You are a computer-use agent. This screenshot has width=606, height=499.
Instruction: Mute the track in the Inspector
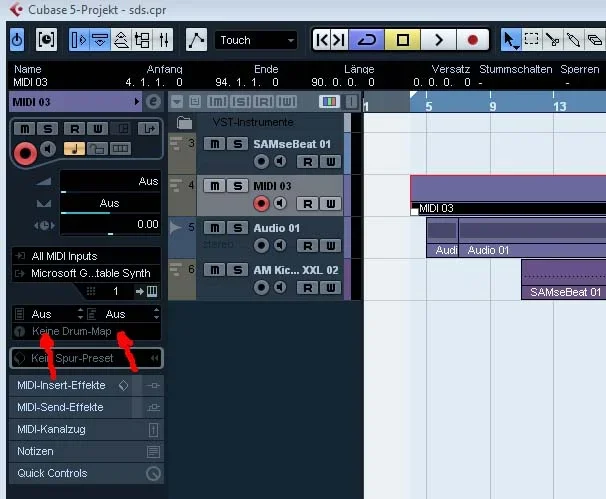[x=25, y=129]
